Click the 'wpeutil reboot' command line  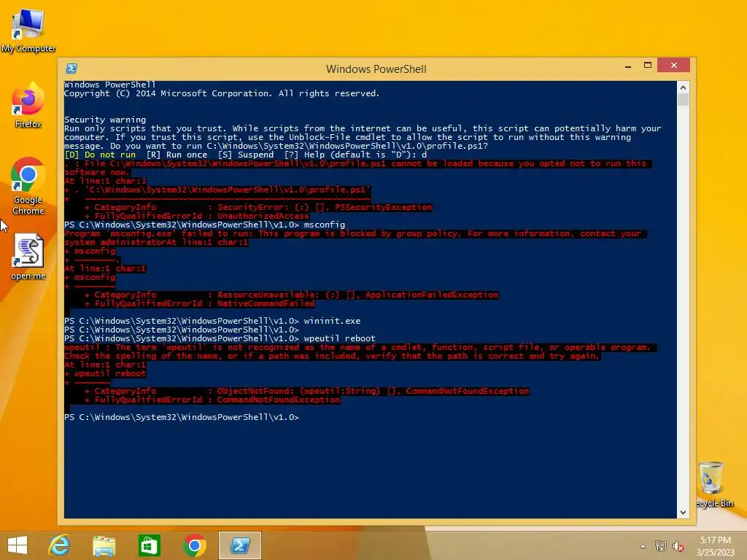pos(220,338)
